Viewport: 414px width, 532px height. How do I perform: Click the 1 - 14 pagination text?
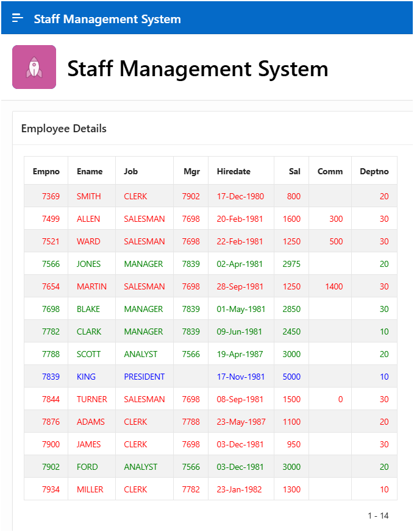click(377, 516)
